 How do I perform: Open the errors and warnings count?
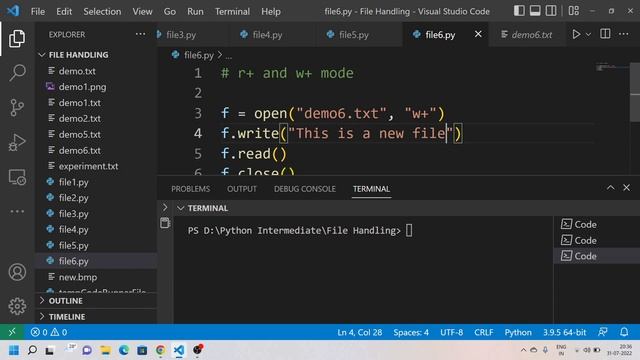click(x=49, y=332)
